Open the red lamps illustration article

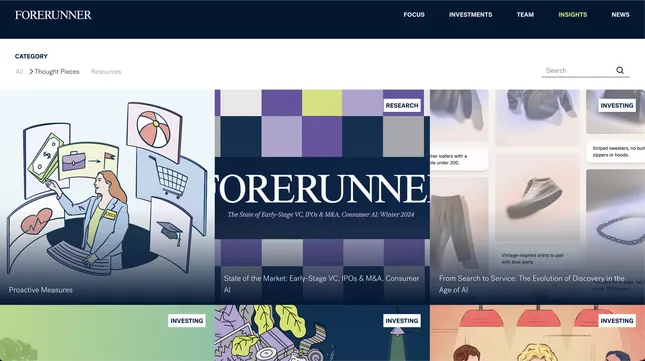click(537, 333)
